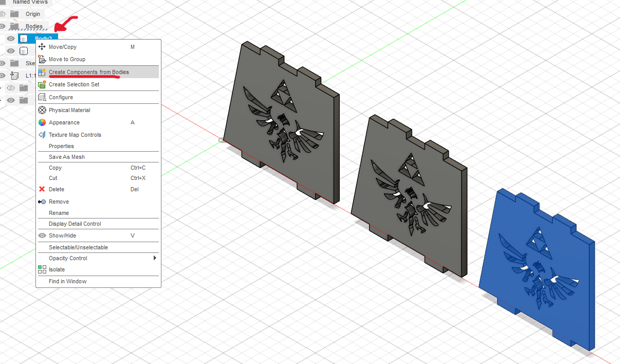Open Properties from the context menu
The height and width of the screenshot is (364, 620).
pyautogui.click(x=98, y=146)
